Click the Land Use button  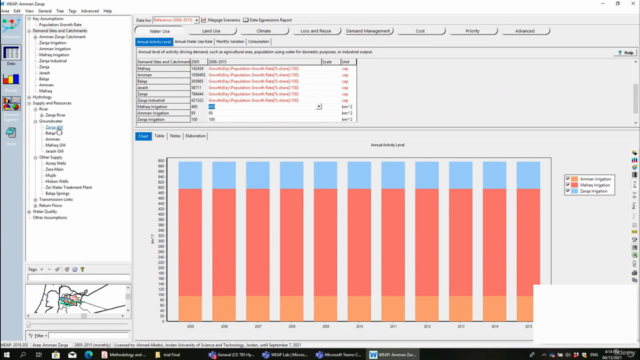[211, 31]
